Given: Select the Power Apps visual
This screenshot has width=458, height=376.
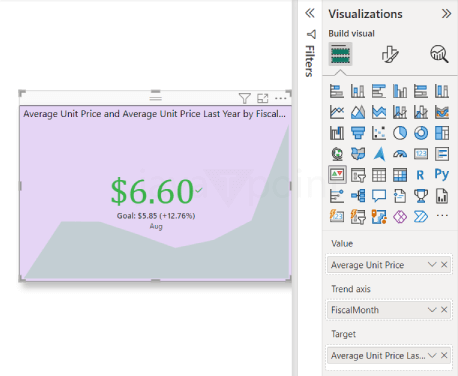Looking at the screenshot, I should [400, 217].
